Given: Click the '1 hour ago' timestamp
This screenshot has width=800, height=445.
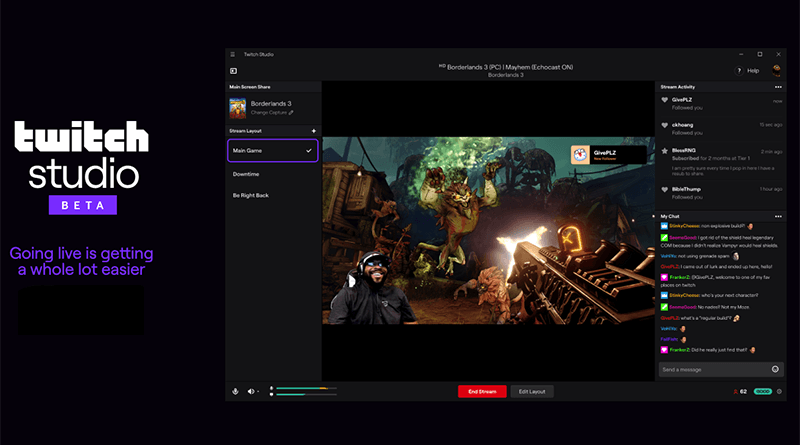Looking at the screenshot, I should tap(771, 189).
